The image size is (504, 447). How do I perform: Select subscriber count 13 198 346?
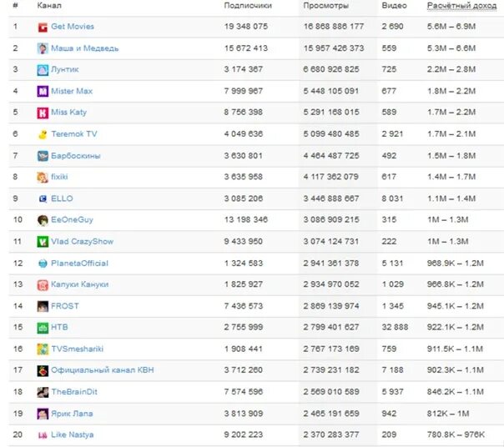(246, 220)
